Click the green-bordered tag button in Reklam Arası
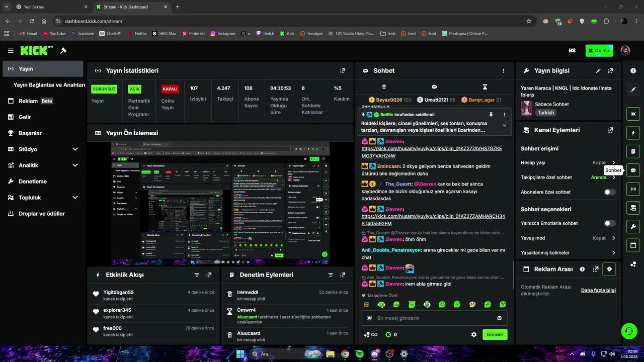644x362 pixels. (x=609, y=269)
